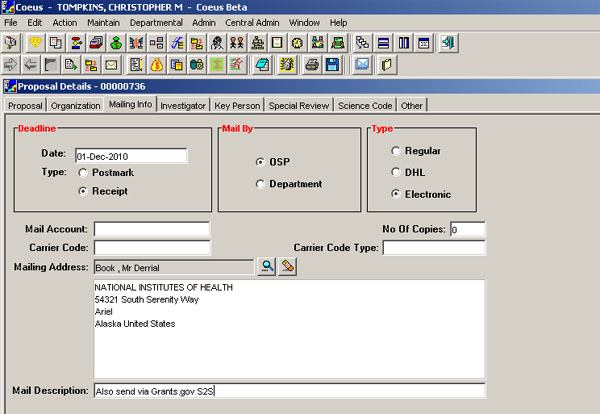This screenshot has height=414, width=600.
Task: Click the eraser icon to clear mailing address
Action: point(288,266)
